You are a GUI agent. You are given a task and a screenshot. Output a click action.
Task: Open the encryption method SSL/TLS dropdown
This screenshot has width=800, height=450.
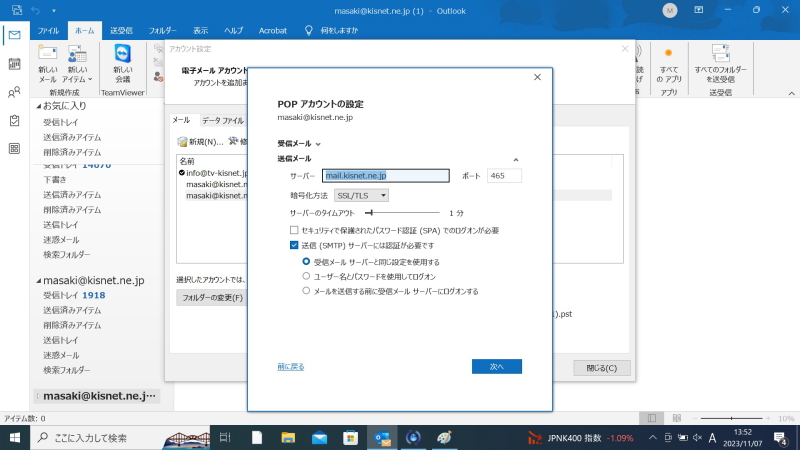click(362, 195)
